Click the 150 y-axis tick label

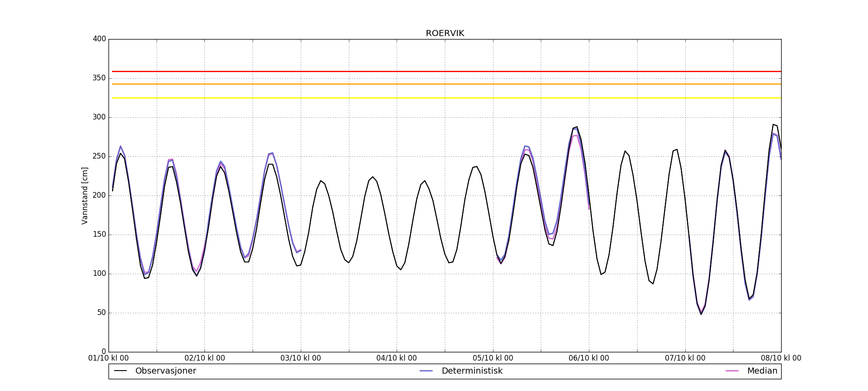pyautogui.click(x=99, y=235)
